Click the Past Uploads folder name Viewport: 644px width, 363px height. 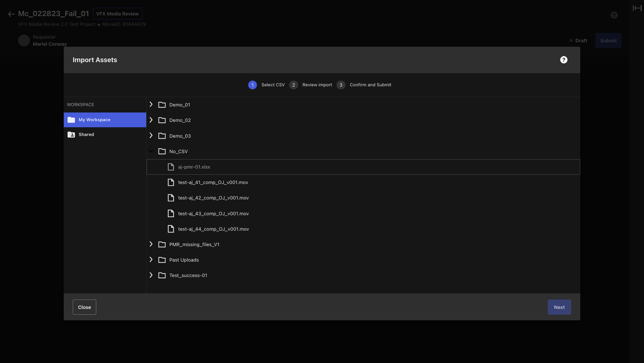tap(184, 260)
